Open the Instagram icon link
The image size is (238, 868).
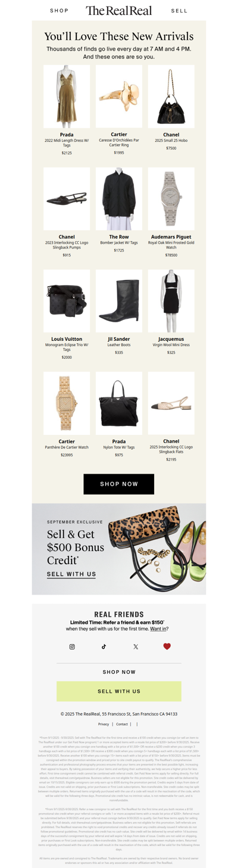[72, 646]
